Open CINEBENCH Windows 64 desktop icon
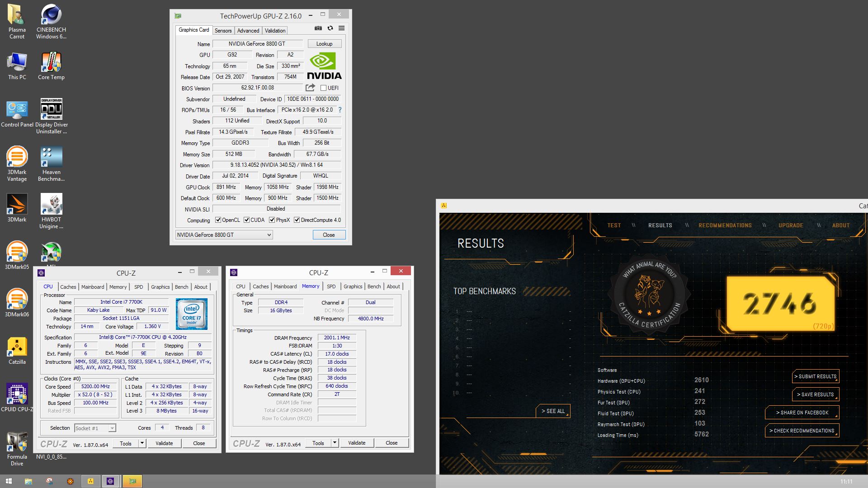The image size is (868, 488). pyautogui.click(x=51, y=21)
